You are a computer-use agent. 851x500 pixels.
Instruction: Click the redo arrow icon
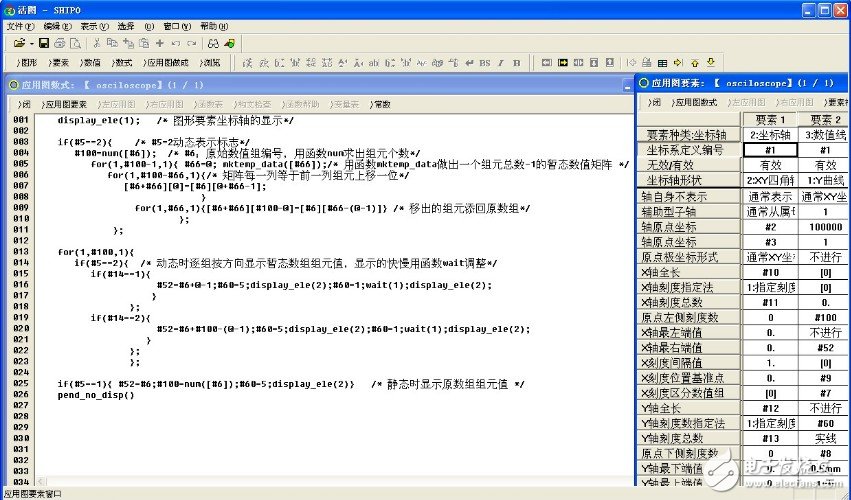point(192,43)
